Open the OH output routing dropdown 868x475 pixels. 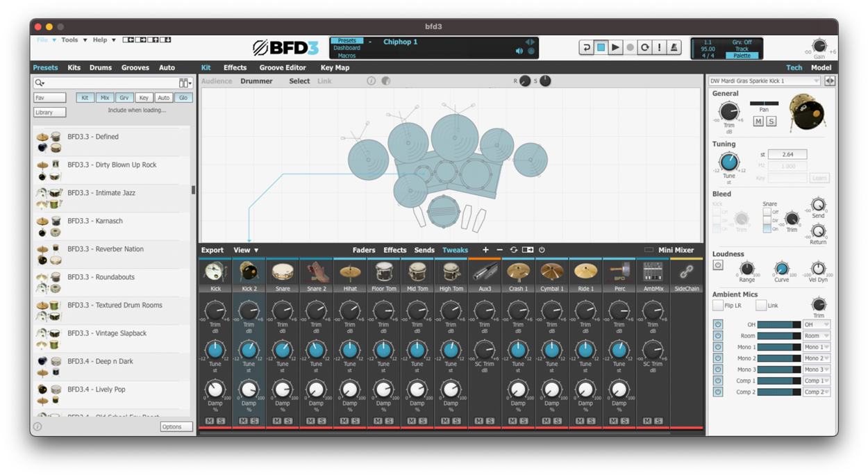[x=815, y=324]
